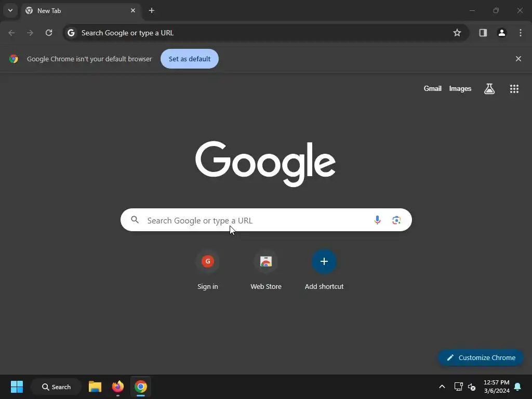Close the New Tab tab
Viewport: 532px width, 399px height.
coord(133,10)
